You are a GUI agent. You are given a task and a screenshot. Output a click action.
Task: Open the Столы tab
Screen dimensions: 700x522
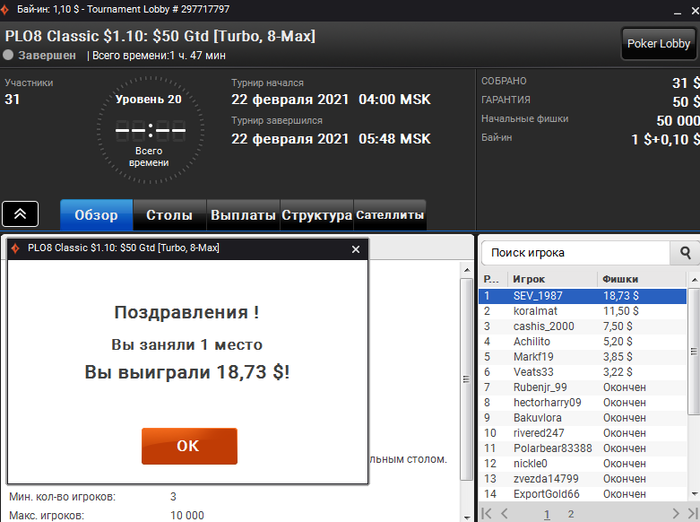pos(169,215)
